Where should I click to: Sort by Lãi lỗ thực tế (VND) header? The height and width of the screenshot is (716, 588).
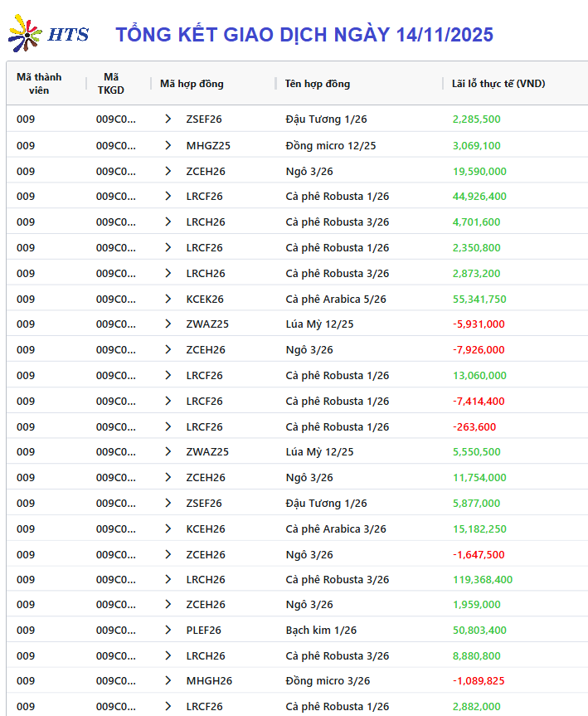coord(498,83)
